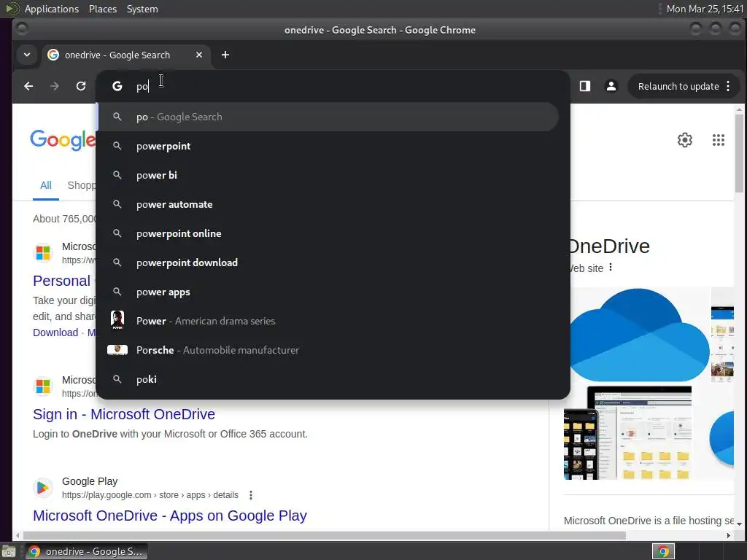Open the Google apps grid

(x=719, y=140)
